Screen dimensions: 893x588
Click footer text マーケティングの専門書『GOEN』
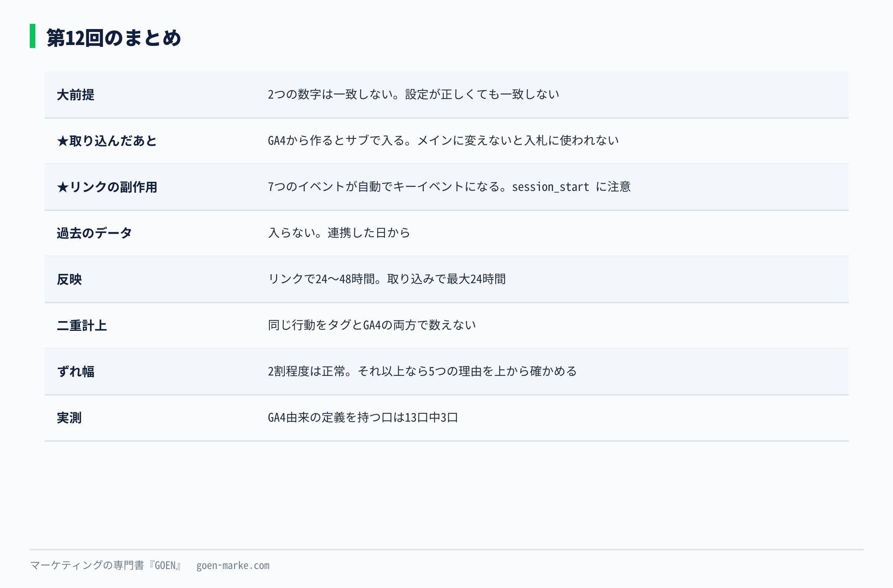click(x=106, y=565)
